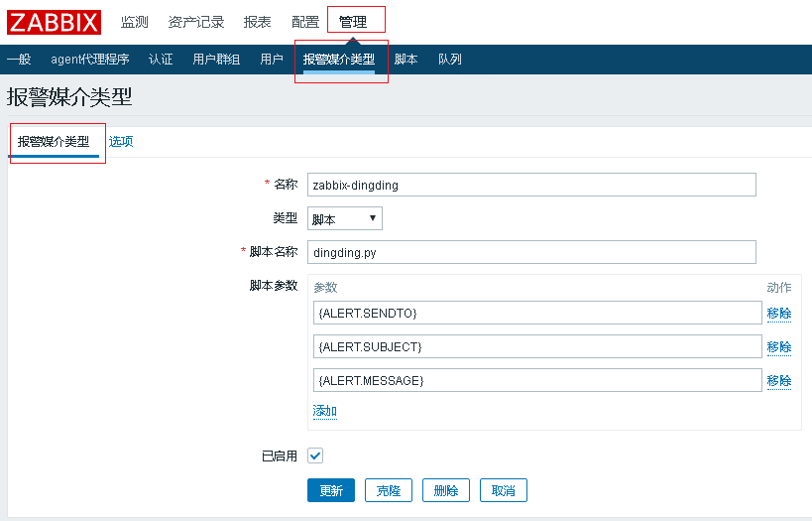Go to 用户群组 submenu

(x=216, y=60)
